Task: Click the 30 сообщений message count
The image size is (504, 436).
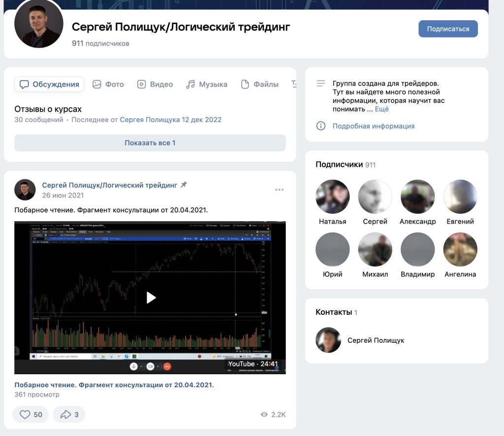Action: pyautogui.click(x=39, y=120)
